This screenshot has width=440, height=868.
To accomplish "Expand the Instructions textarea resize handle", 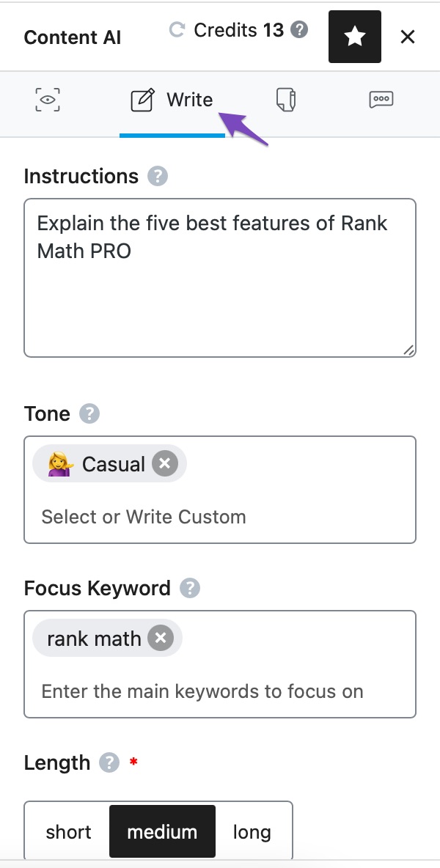I will [x=409, y=350].
